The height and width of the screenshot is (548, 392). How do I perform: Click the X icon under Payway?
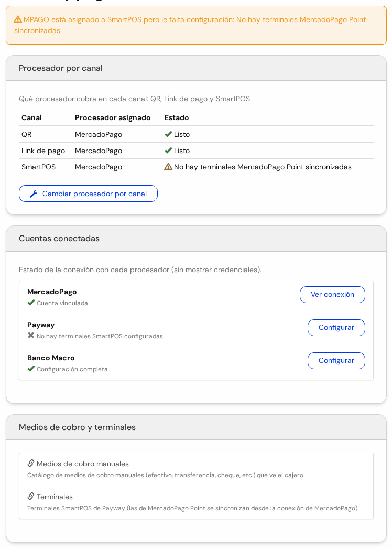[31, 336]
